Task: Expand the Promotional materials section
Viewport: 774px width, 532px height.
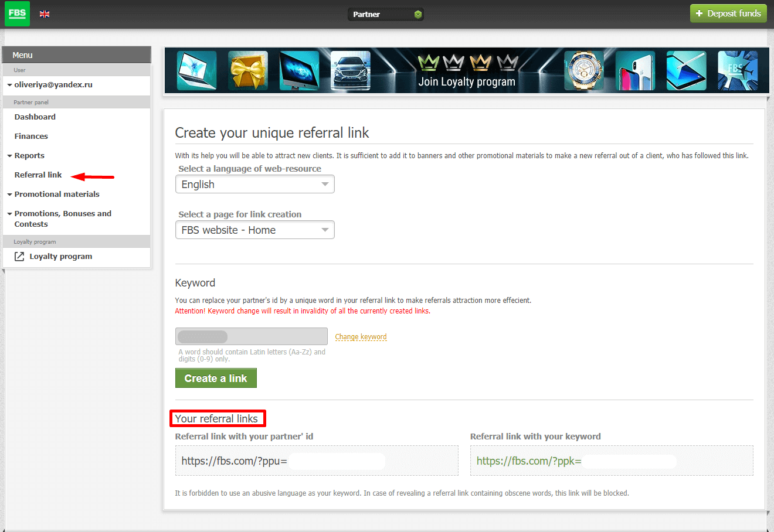Action: 57,195
